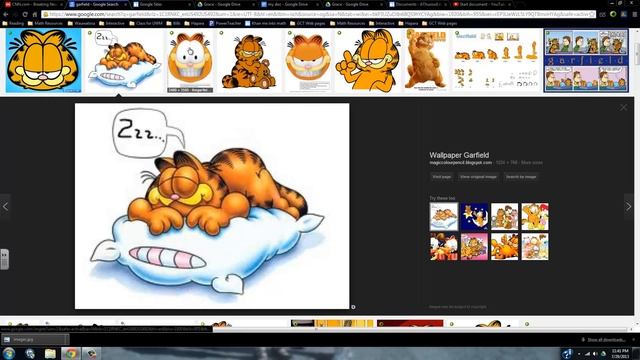The image size is (640, 360).
Task: Click the taskbar clock and date
Action: (x=620, y=354)
